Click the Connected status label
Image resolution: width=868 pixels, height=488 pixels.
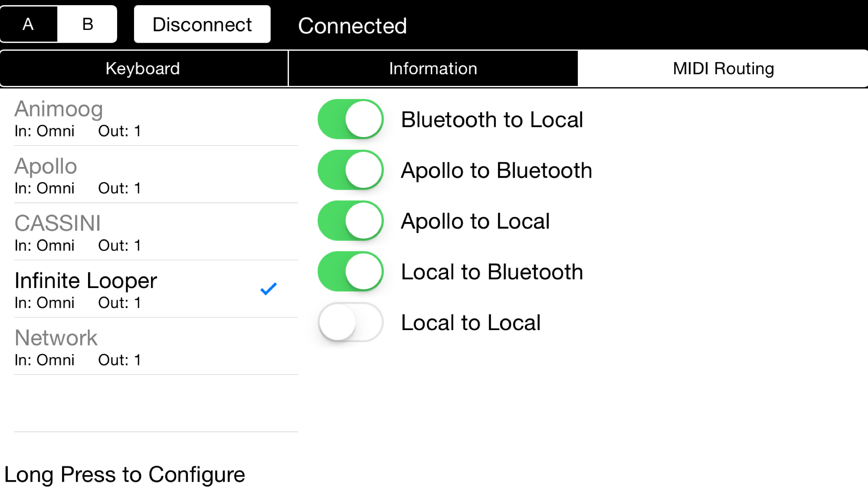[x=352, y=26]
